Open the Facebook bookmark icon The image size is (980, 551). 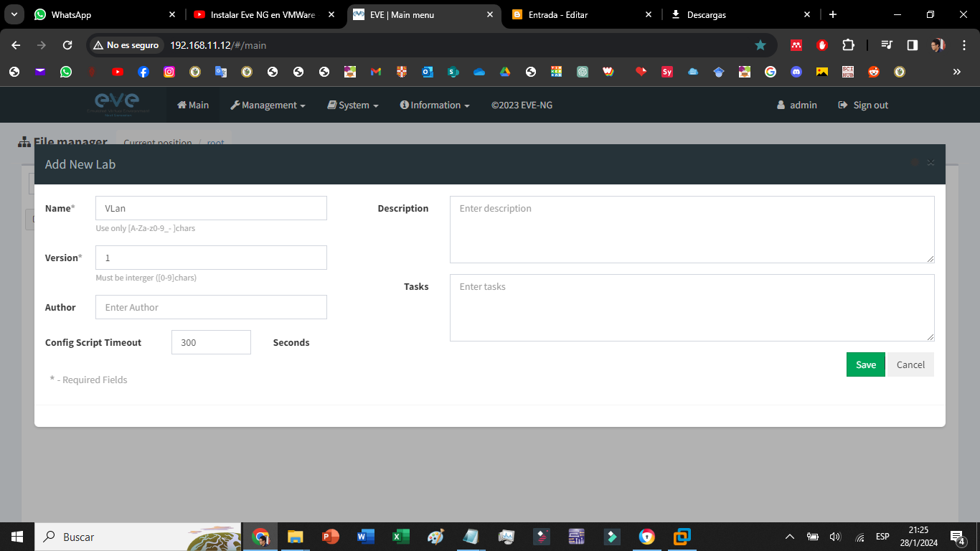pos(143,72)
